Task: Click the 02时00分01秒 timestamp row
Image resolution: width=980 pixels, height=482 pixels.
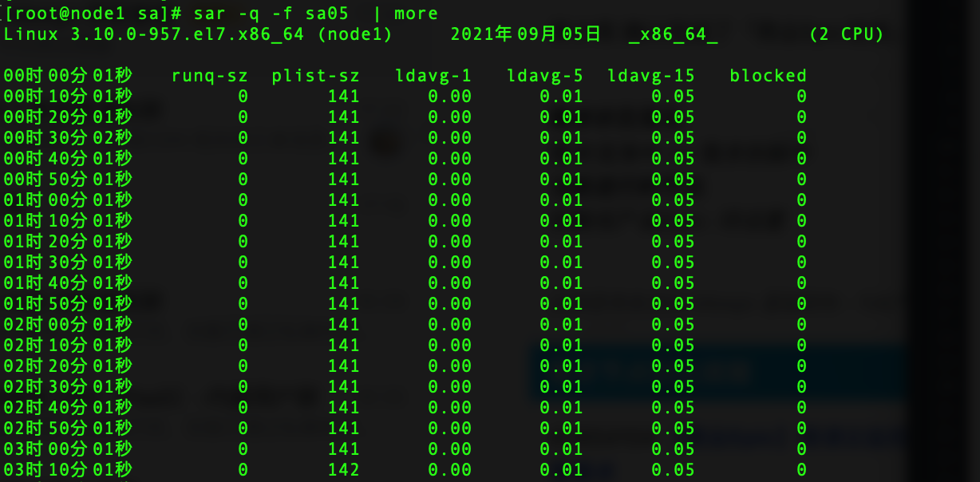Action: [x=405, y=325]
